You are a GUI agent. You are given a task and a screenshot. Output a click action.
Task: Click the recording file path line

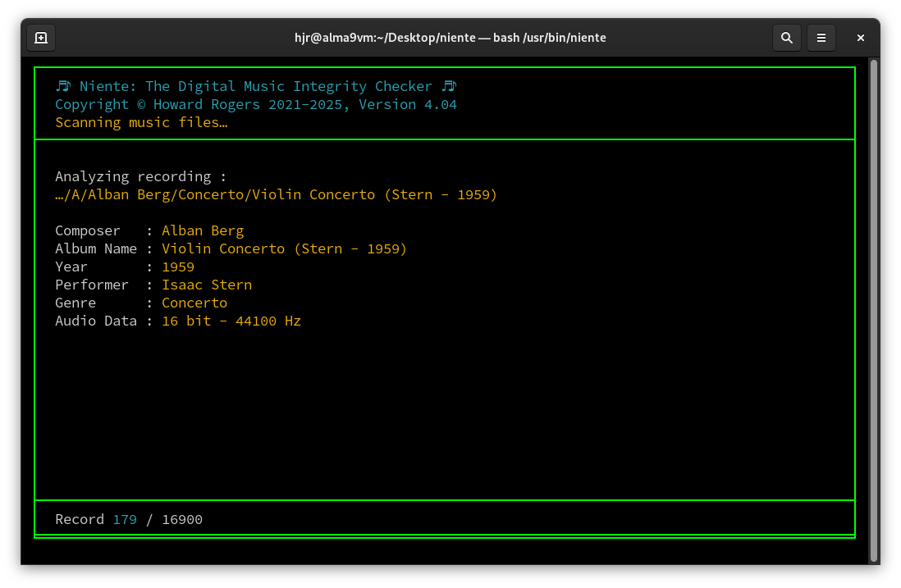[276, 194]
